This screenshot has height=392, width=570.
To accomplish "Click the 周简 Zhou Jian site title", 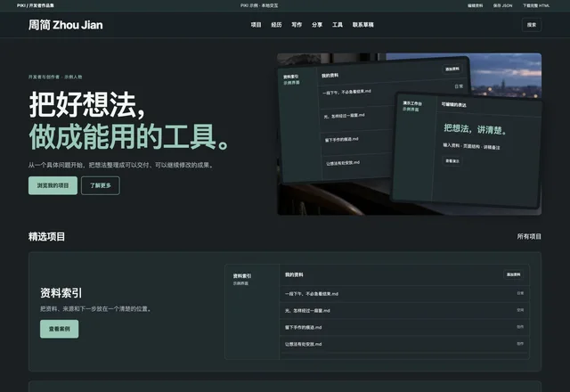I will [x=65, y=25].
